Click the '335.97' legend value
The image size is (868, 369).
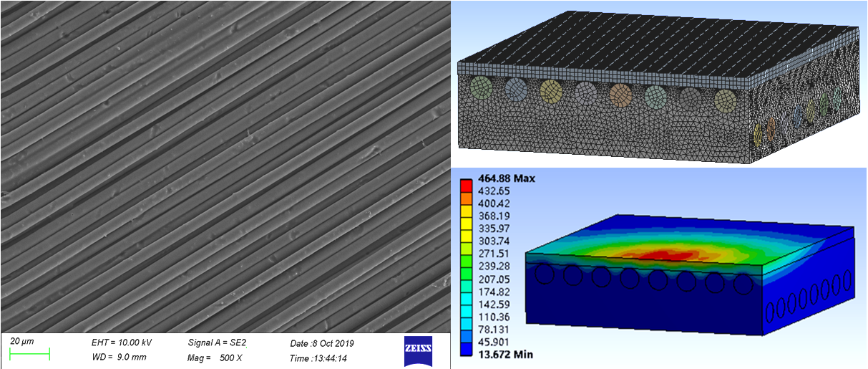click(x=494, y=229)
